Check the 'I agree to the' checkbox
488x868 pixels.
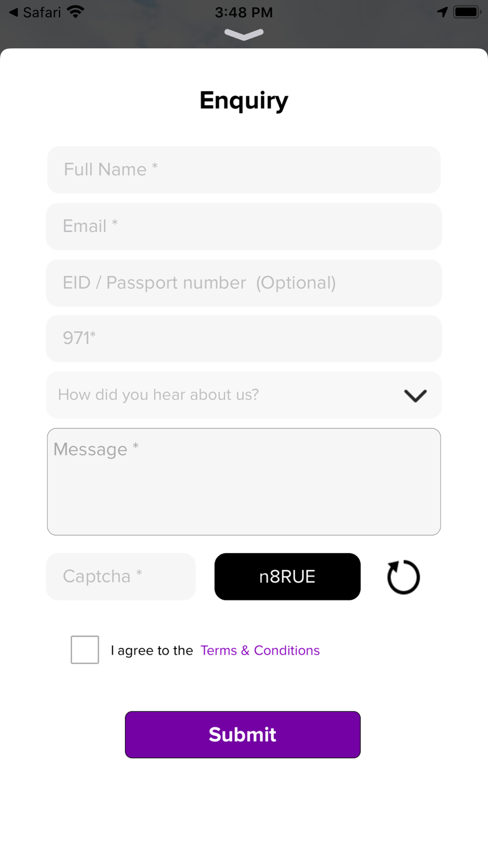point(85,650)
